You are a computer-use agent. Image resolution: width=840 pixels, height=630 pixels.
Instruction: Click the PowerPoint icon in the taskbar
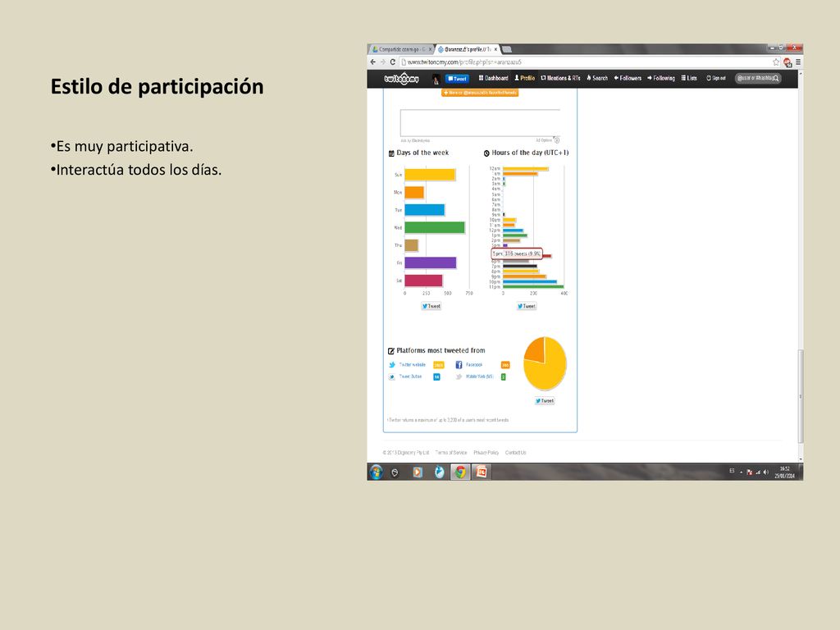(x=482, y=472)
